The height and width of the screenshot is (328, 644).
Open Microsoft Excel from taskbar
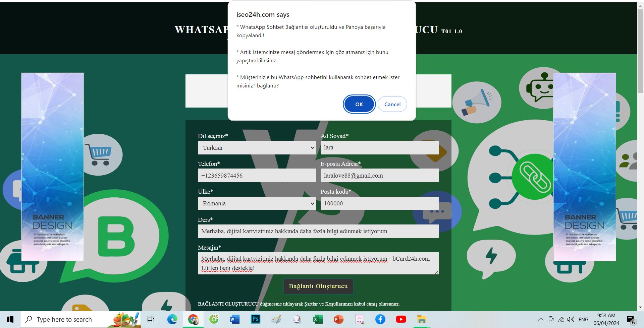point(318,319)
